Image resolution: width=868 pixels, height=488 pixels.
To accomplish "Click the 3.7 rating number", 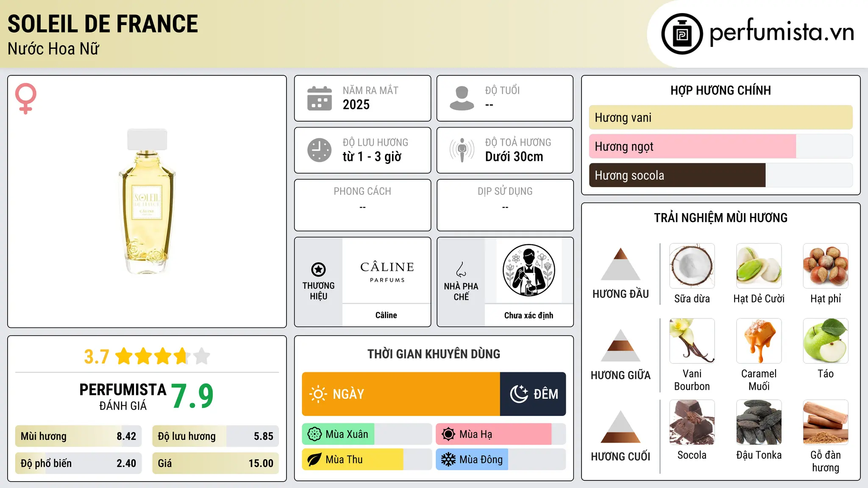I will [x=97, y=357].
